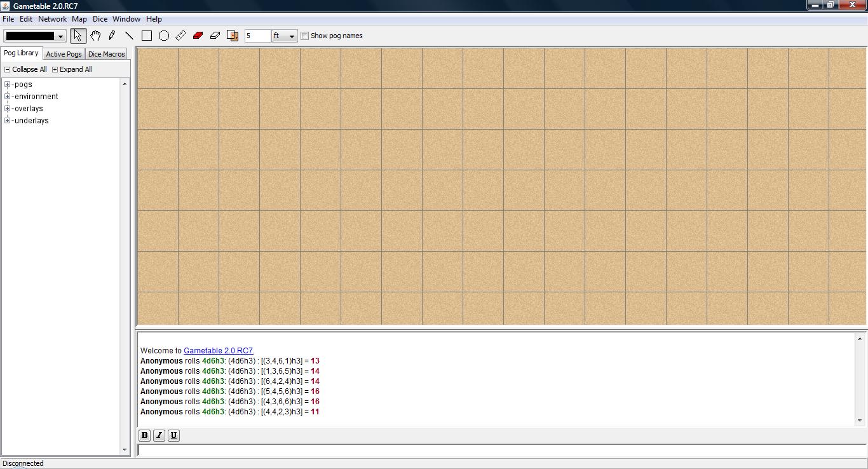868x469 pixels.
Task: Toggle bold chat formatting
Action: [x=144, y=435]
